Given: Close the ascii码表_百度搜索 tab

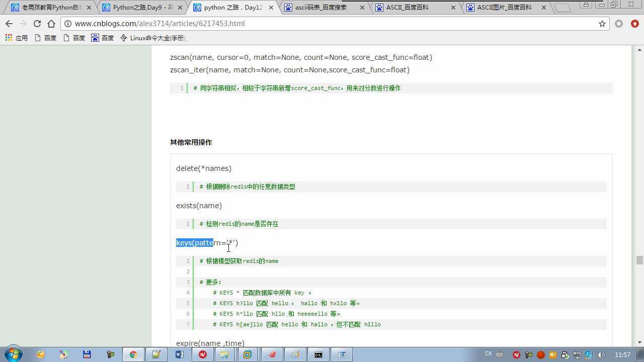Looking at the screenshot, I should coord(362,8).
